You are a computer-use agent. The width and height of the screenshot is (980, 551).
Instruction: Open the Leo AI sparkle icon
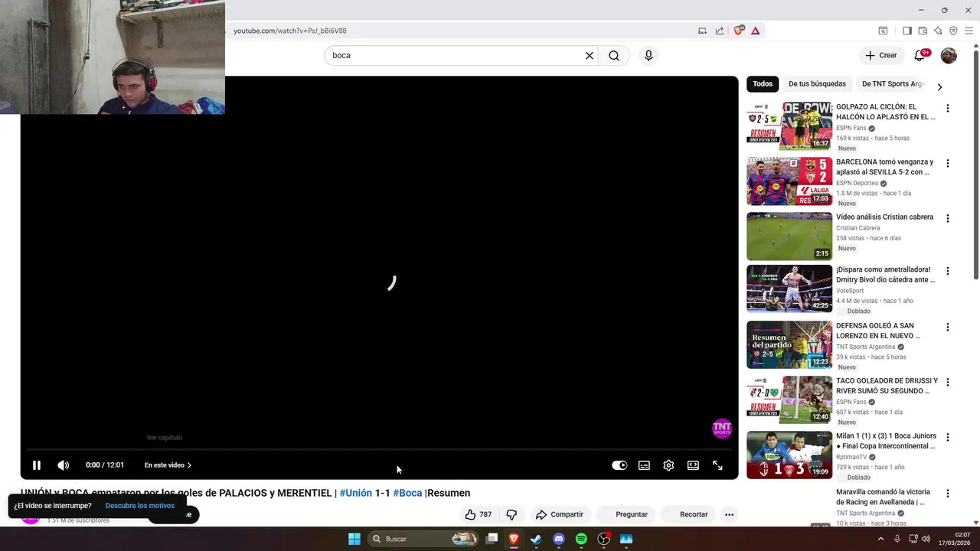pos(938,31)
